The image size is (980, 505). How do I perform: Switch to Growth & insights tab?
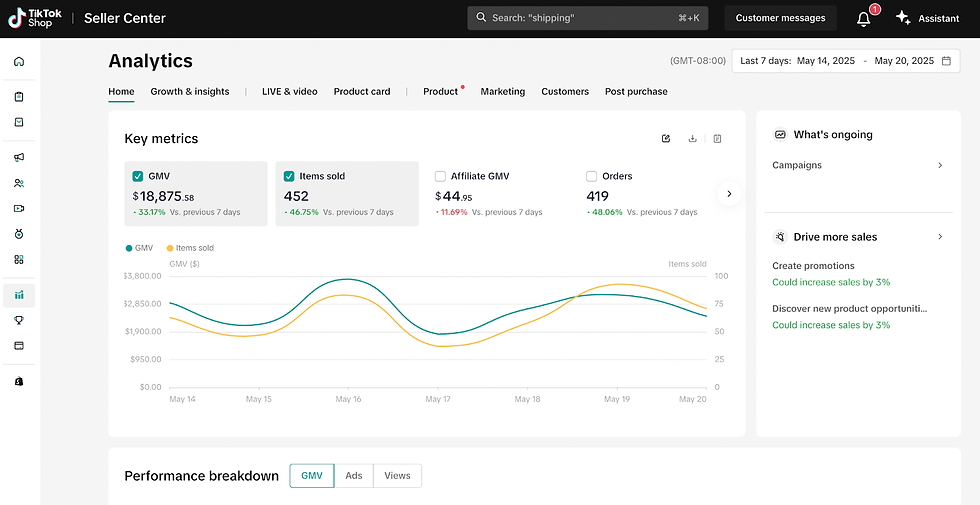(x=190, y=91)
